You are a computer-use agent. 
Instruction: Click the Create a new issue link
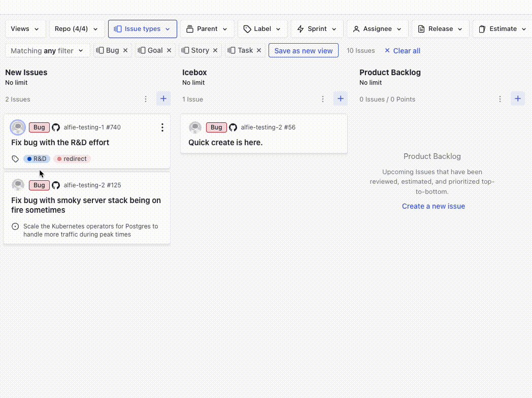coord(434,206)
